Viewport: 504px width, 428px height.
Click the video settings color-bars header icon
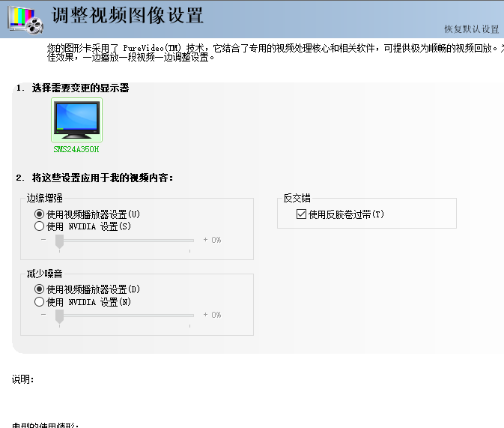click(x=25, y=18)
